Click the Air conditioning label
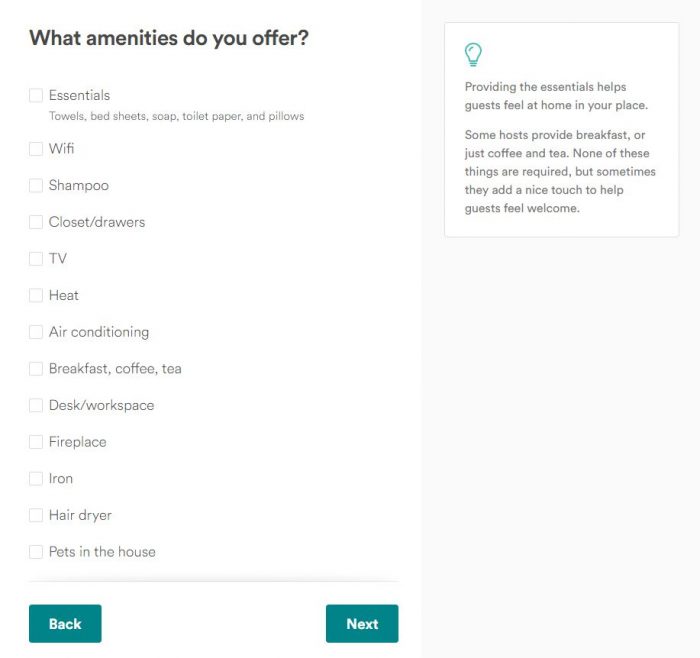The width and height of the screenshot is (700, 658). coord(99,332)
